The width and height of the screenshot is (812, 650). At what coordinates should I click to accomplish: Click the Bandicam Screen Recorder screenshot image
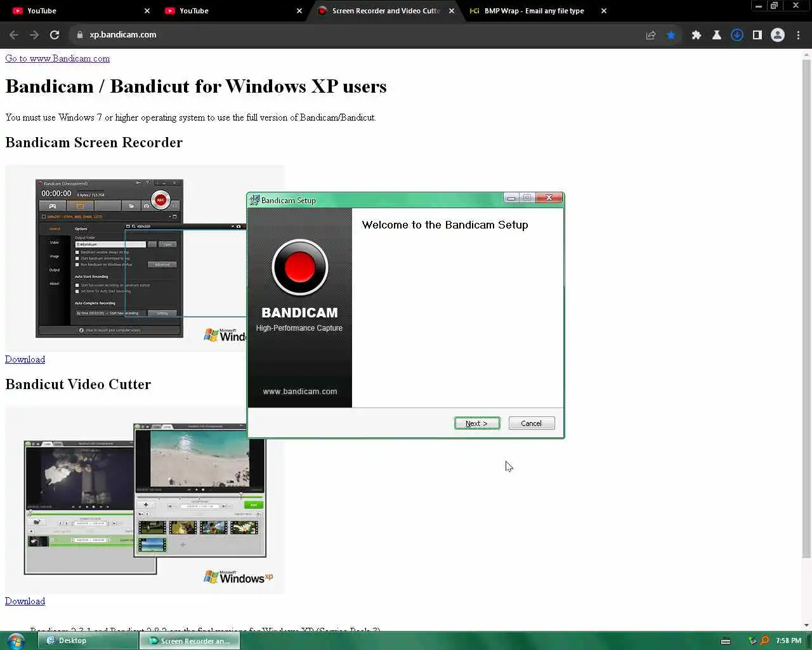point(145,258)
